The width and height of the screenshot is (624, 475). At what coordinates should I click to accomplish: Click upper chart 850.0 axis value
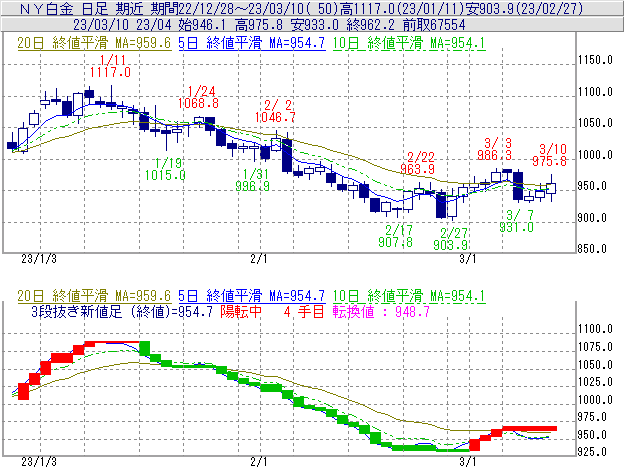[592, 249]
